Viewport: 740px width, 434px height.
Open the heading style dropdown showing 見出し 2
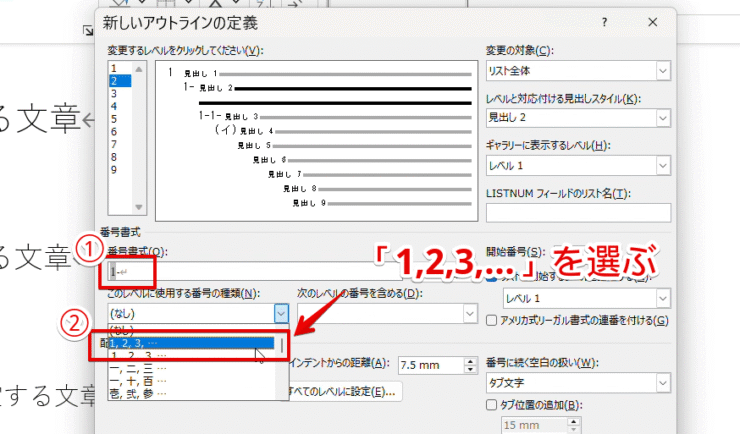coord(578,118)
